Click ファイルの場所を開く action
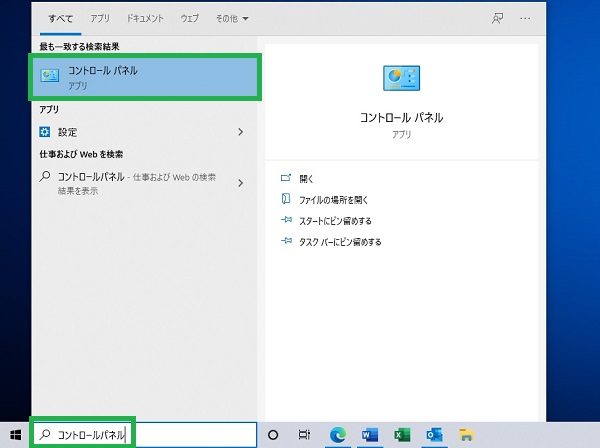This screenshot has width=600, height=448. (333, 200)
